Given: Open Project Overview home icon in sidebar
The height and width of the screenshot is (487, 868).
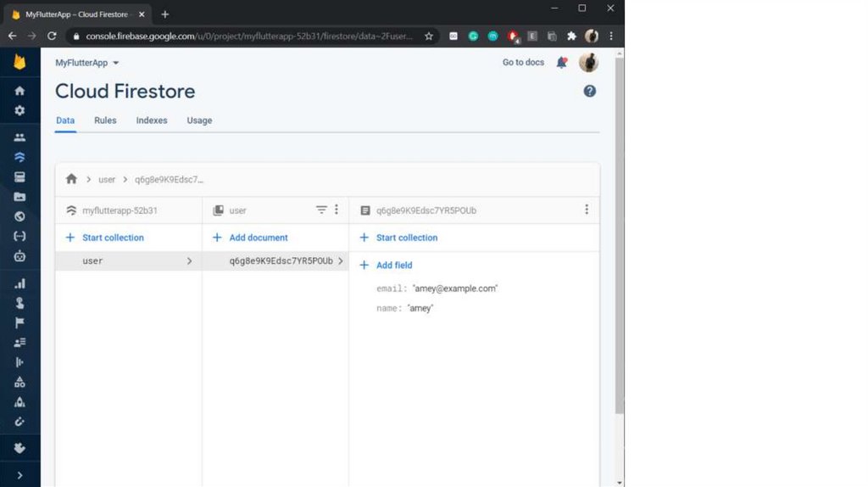Looking at the screenshot, I should tap(19, 91).
